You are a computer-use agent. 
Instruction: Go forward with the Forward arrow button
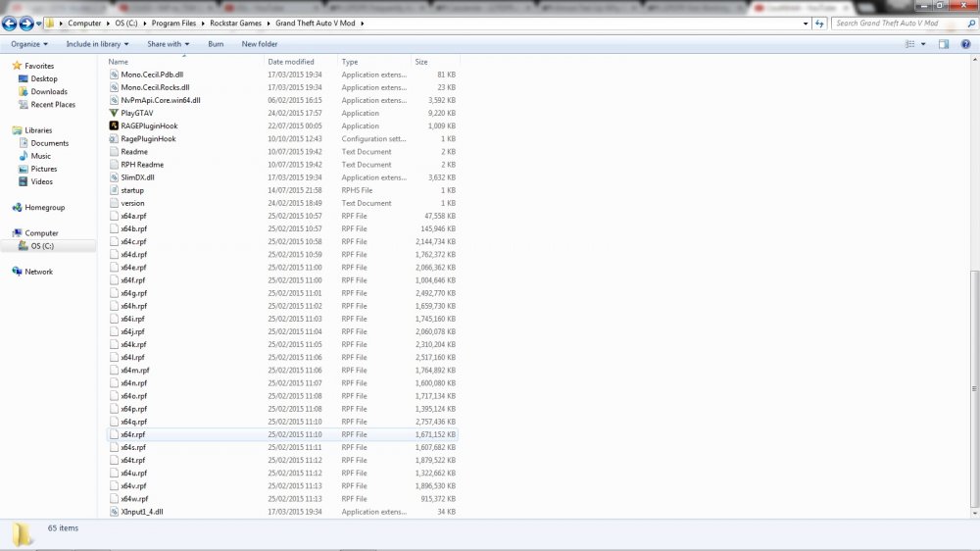(x=26, y=24)
